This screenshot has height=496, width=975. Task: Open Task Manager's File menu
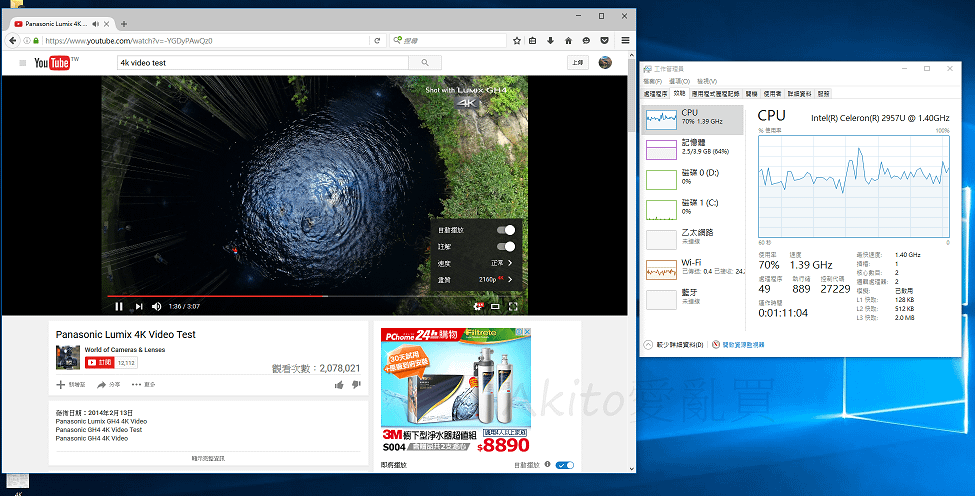click(x=652, y=81)
